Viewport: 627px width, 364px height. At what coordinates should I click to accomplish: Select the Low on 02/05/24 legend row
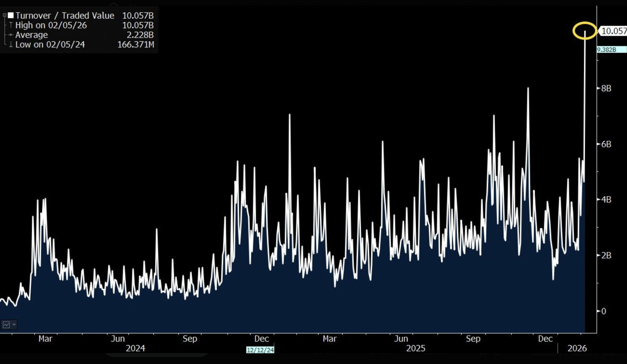point(50,45)
